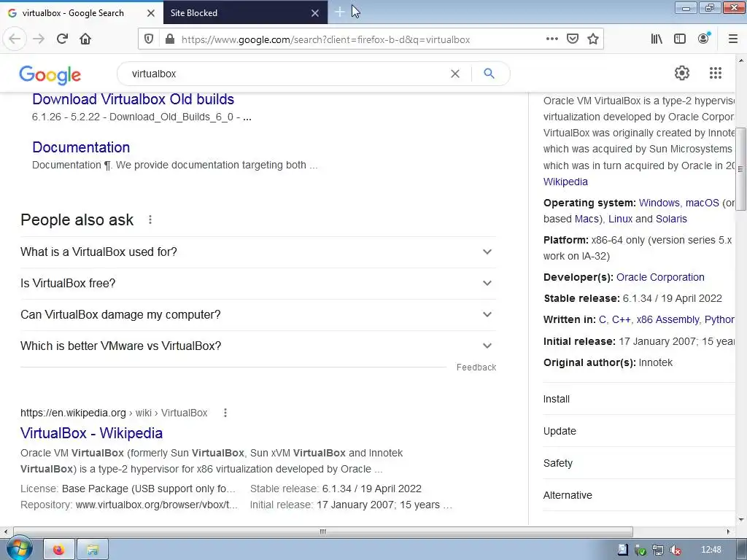Image resolution: width=747 pixels, height=560 pixels.
Task: Click the magnifier search button
Action: click(x=489, y=74)
